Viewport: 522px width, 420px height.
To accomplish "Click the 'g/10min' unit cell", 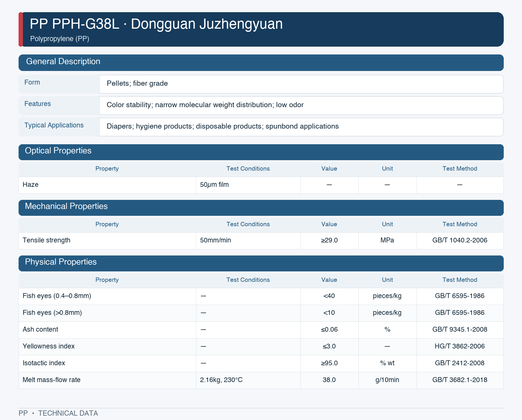I will pyautogui.click(x=387, y=380).
